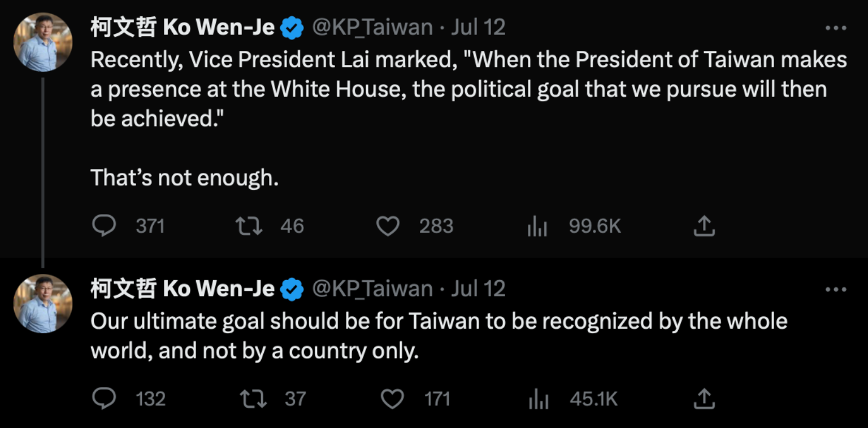
Task: Share the second tweet about Taiwan recognition
Action: tap(704, 399)
